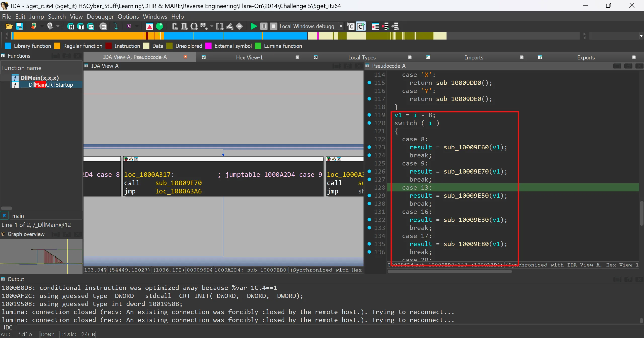Screen dimensions: 644x338
Task: Click sub_10009E70 call in graph node
Action: point(178,183)
